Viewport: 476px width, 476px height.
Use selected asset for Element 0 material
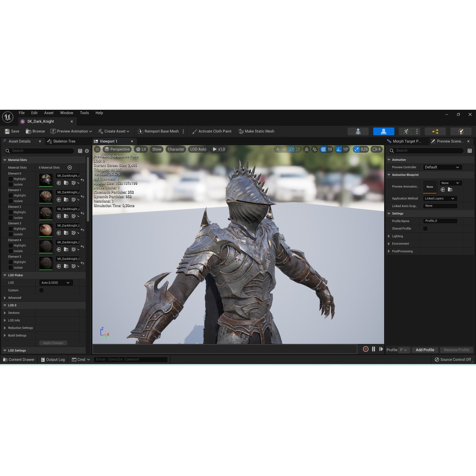click(59, 183)
